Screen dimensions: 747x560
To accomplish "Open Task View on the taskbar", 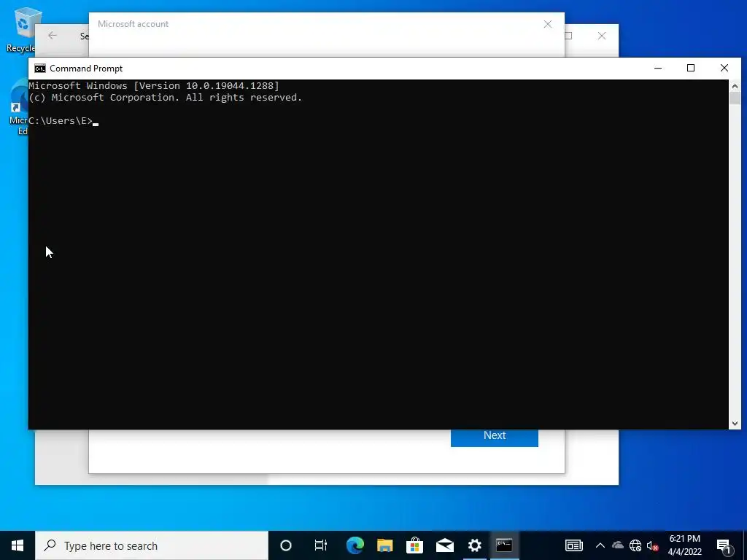I will tap(321, 545).
